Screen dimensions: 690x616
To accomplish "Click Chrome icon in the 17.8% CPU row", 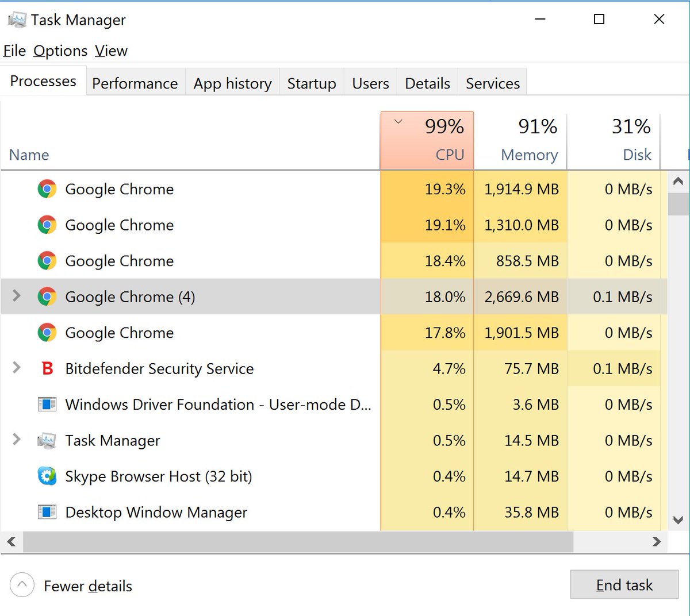I will (47, 333).
